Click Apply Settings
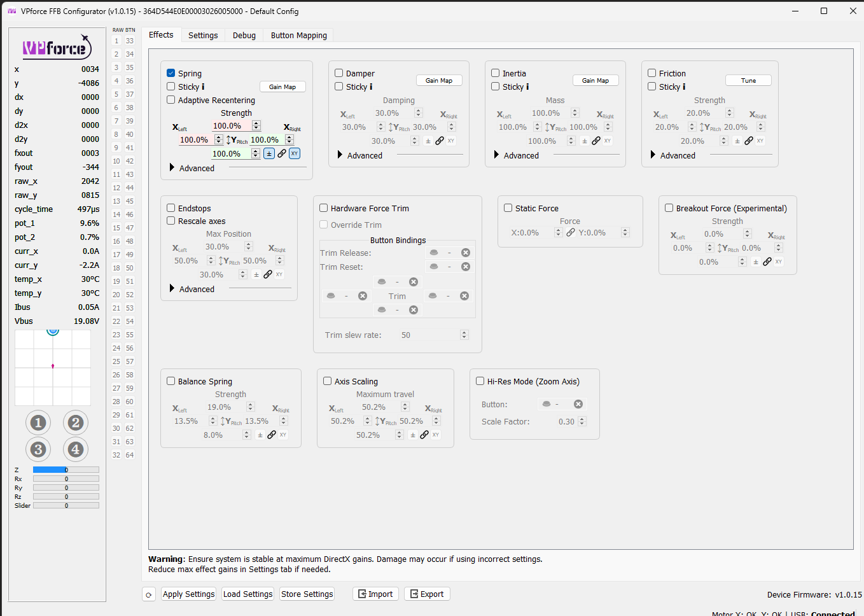Image resolution: width=864 pixels, height=616 pixels. coord(189,594)
